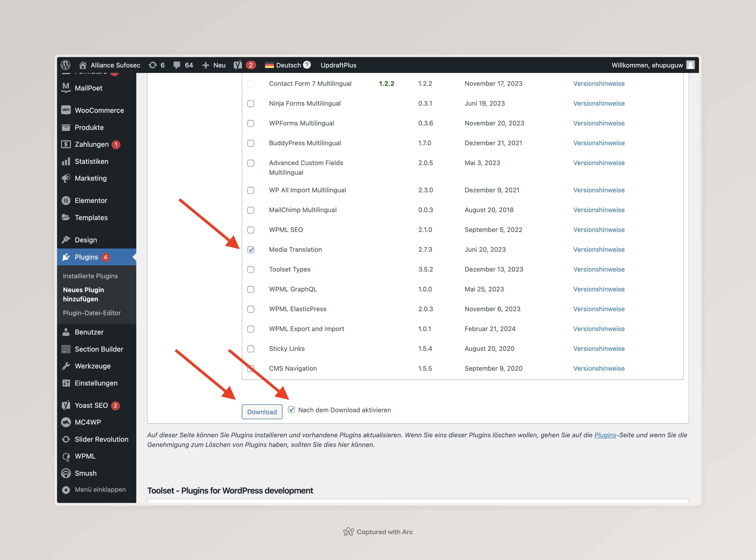Click the Alliance Sufosec site name
The image size is (756, 560).
(115, 65)
